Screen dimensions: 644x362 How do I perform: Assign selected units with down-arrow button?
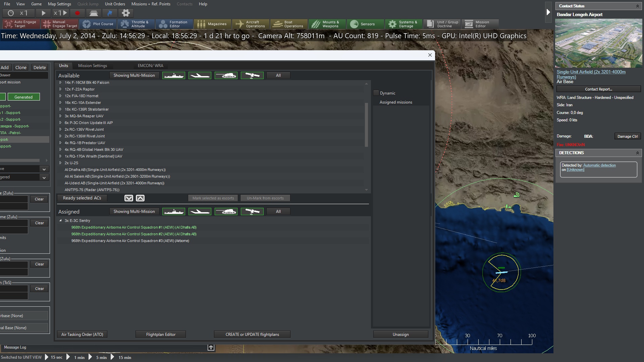129,198
